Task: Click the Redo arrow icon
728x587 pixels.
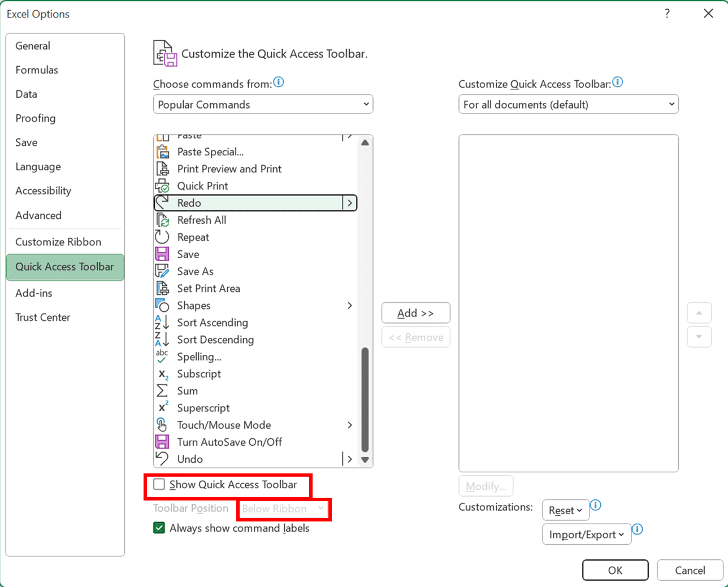Action: tap(162, 203)
